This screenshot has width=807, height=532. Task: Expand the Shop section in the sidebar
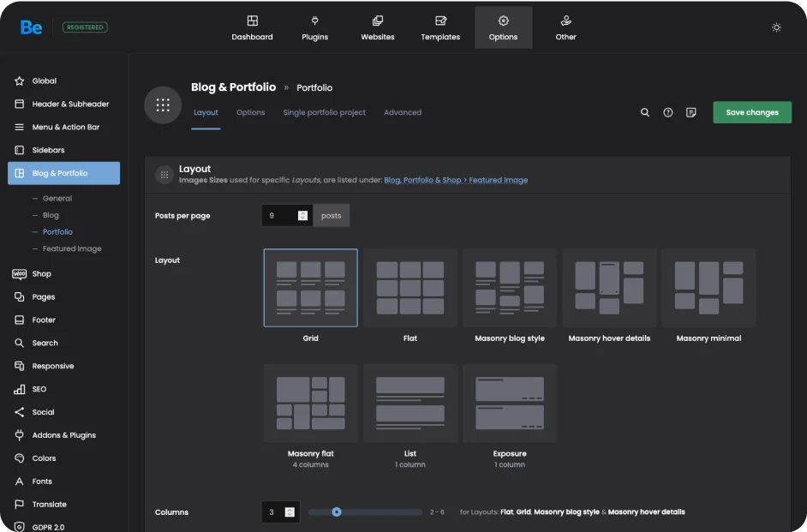pos(42,274)
